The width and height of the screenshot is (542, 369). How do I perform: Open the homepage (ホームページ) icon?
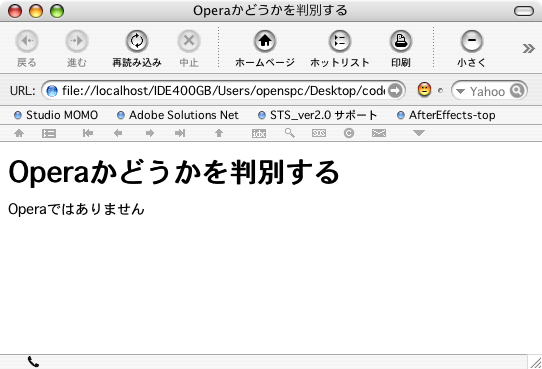(265, 41)
